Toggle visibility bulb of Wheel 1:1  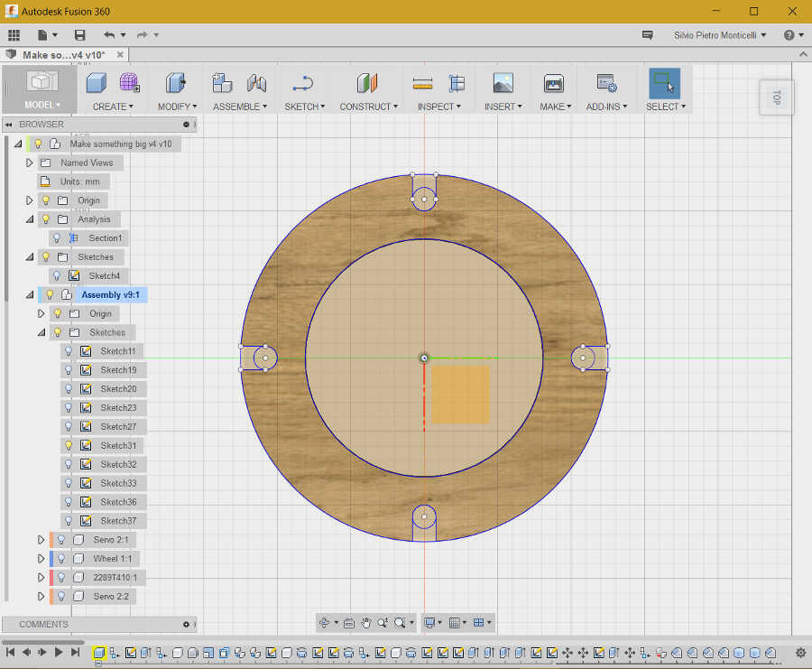click(x=61, y=559)
